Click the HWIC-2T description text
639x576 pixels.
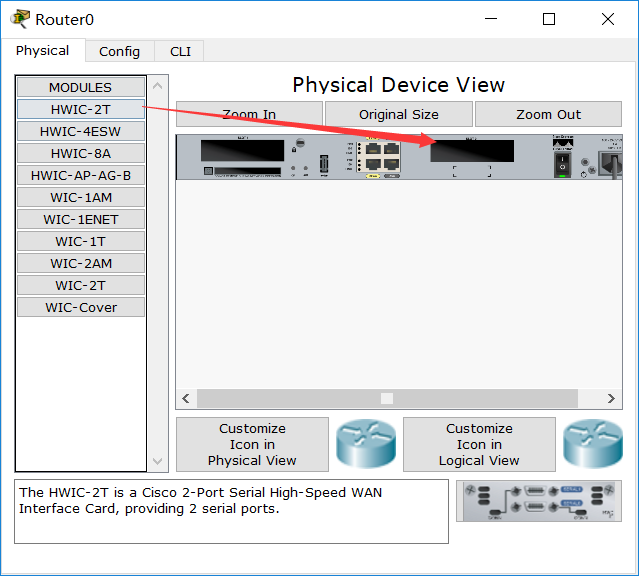click(201, 501)
